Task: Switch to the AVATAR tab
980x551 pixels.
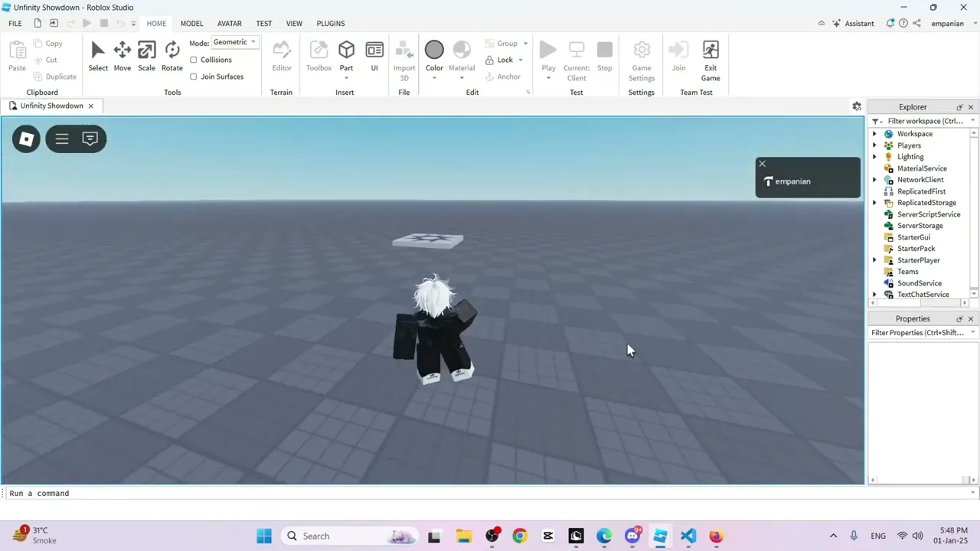Action: pos(229,23)
